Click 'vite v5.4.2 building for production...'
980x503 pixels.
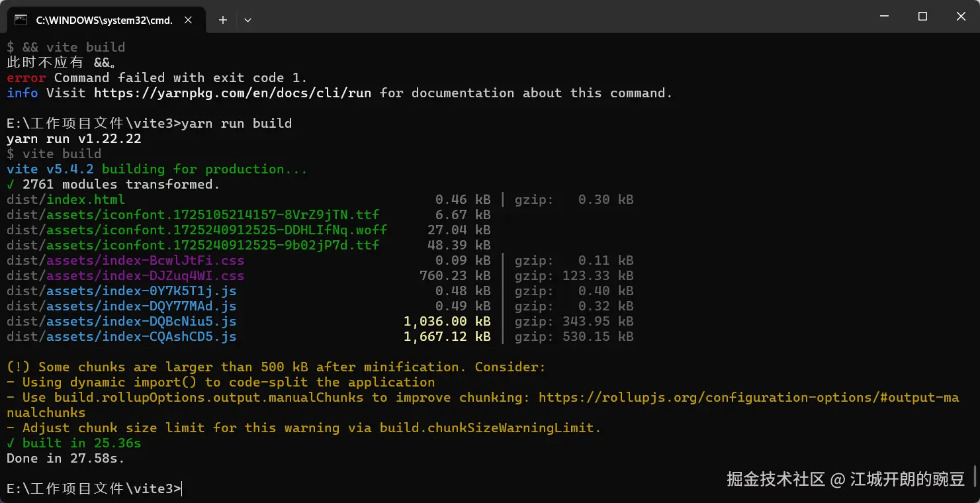click(157, 169)
